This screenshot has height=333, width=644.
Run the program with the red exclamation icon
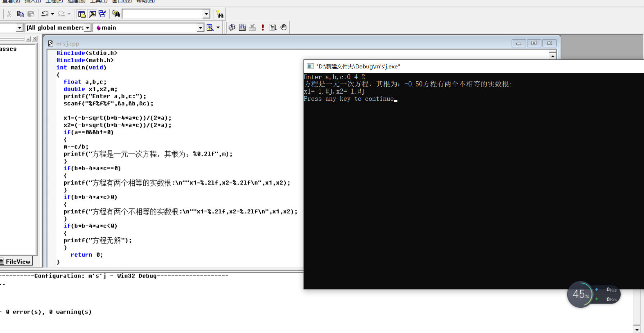tap(263, 27)
